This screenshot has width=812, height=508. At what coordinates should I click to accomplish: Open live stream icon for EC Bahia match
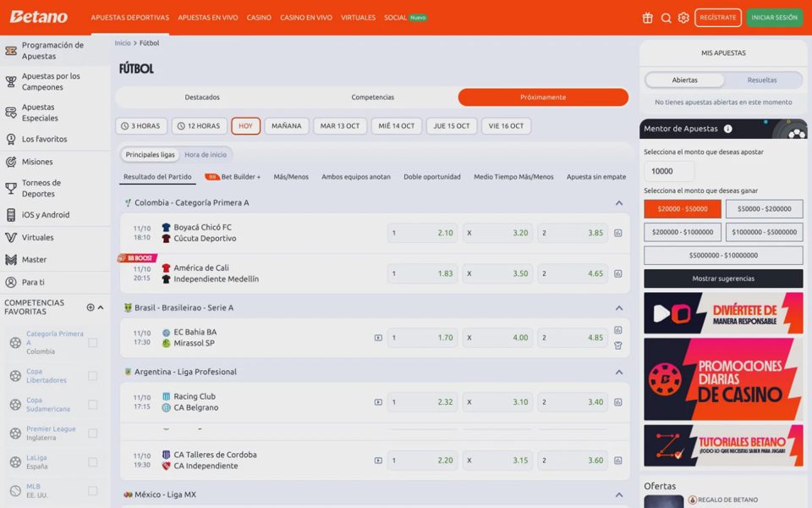(378, 338)
